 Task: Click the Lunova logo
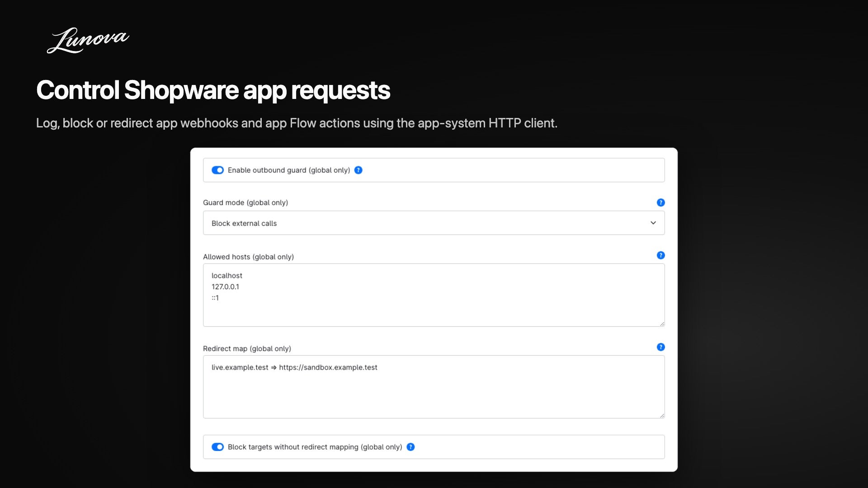click(88, 40)
